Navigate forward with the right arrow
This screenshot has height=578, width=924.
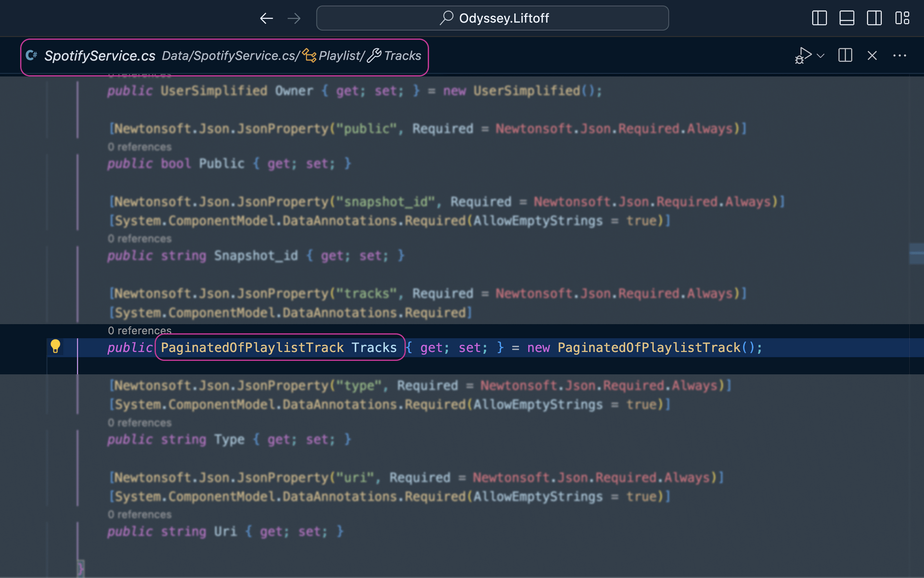294,18
